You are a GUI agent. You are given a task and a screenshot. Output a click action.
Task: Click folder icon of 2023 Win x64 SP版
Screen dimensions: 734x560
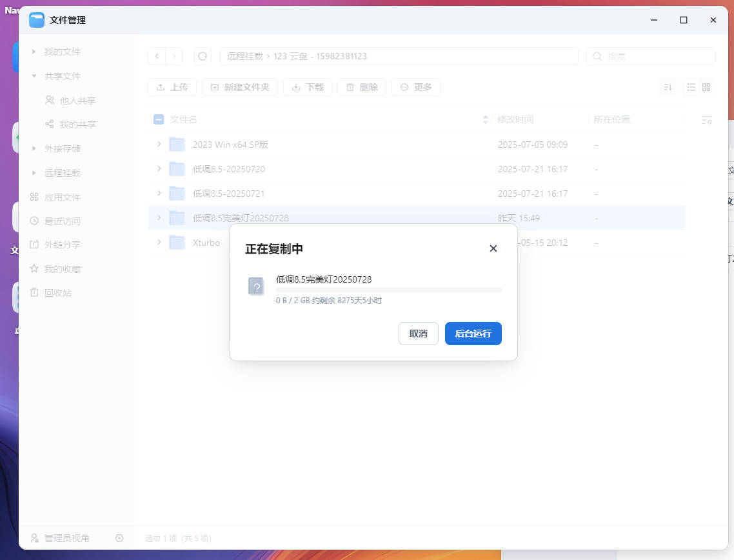tap(177, 145)
